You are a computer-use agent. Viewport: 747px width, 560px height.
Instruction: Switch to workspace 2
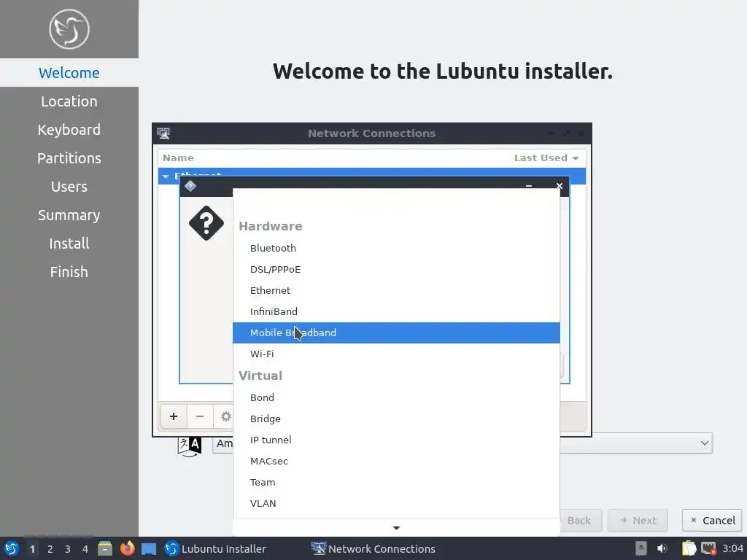(50, 549)
